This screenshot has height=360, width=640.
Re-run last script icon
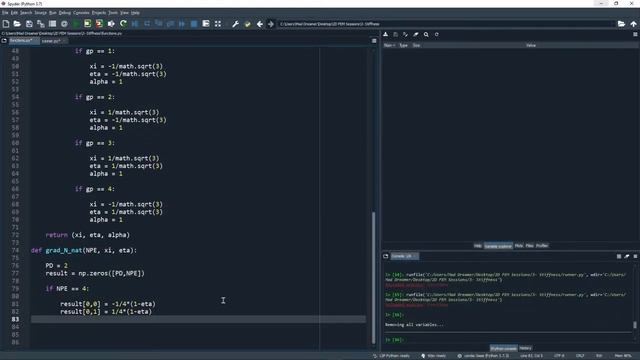(123, 24)
